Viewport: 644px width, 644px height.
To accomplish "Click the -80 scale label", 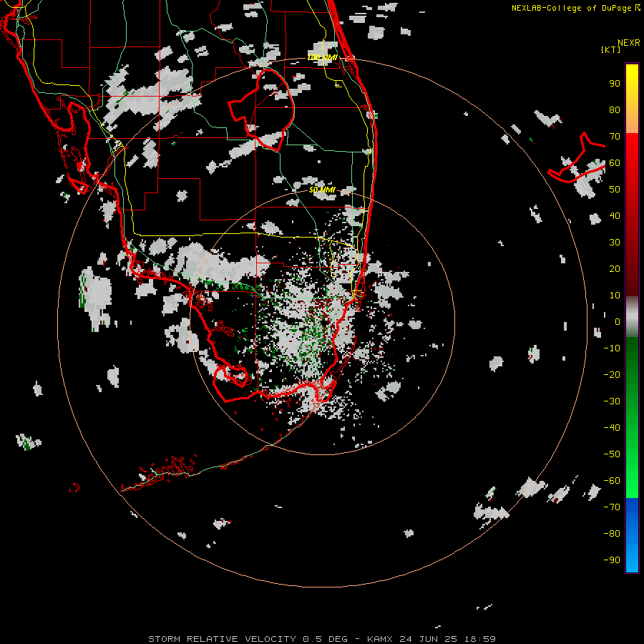I will click(612, 534).
